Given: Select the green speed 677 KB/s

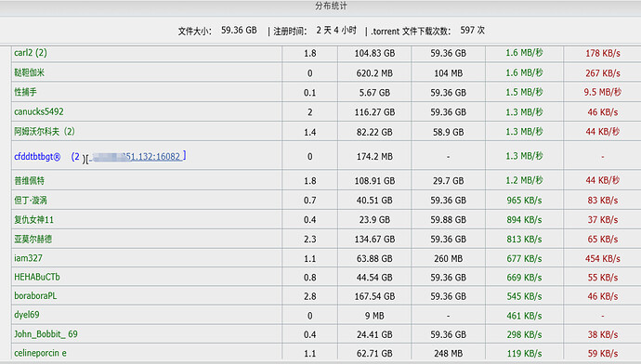Looking at the screenshot, I should click(x=525, y=258).
